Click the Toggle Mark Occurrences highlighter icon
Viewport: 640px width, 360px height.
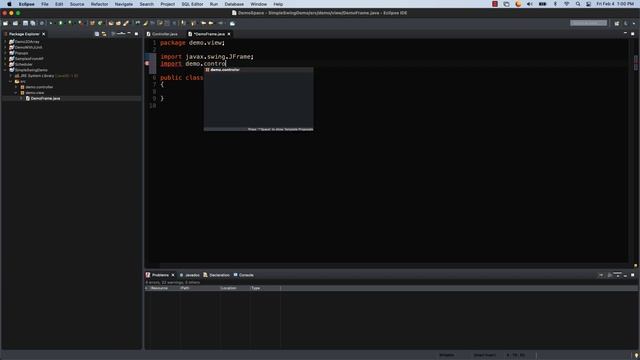(145, 23)
